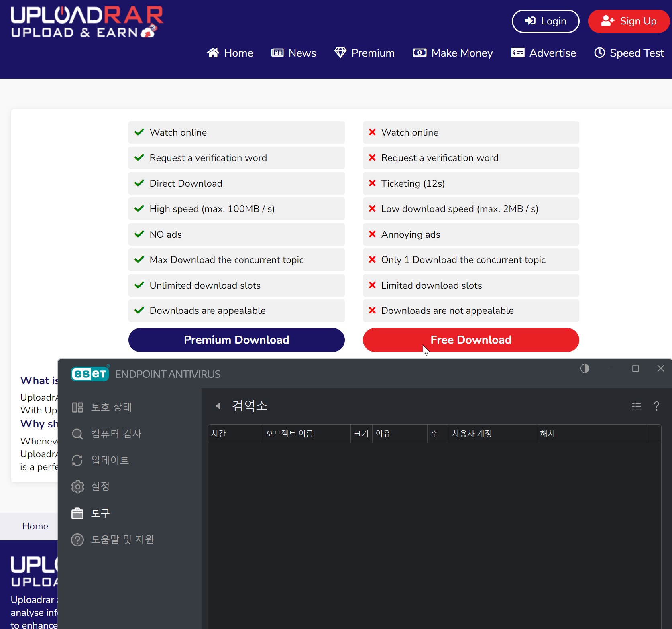Click the 업데이트 refresh icon
This screenshot has height=629, width=672.
(77, 460)
